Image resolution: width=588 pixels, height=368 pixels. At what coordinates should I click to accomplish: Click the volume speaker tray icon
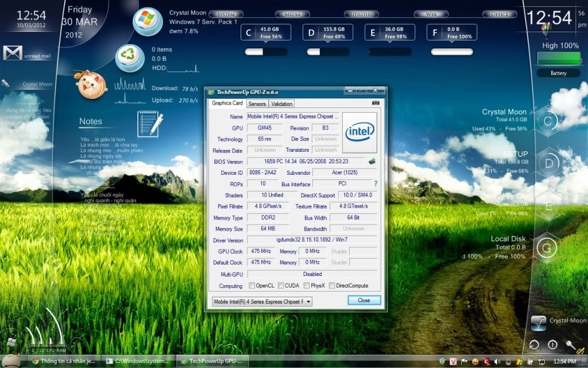[x=497, y=361]
